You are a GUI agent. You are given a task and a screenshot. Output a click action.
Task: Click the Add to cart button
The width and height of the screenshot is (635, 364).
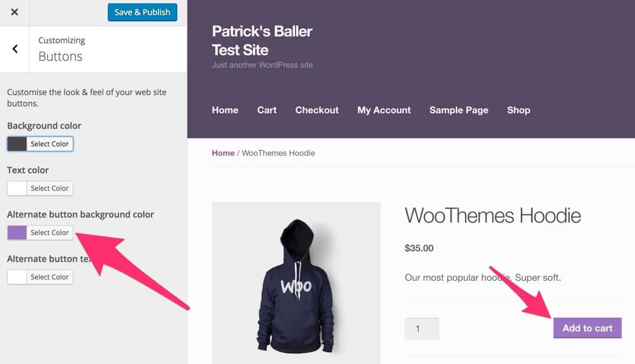coord(587,328)
